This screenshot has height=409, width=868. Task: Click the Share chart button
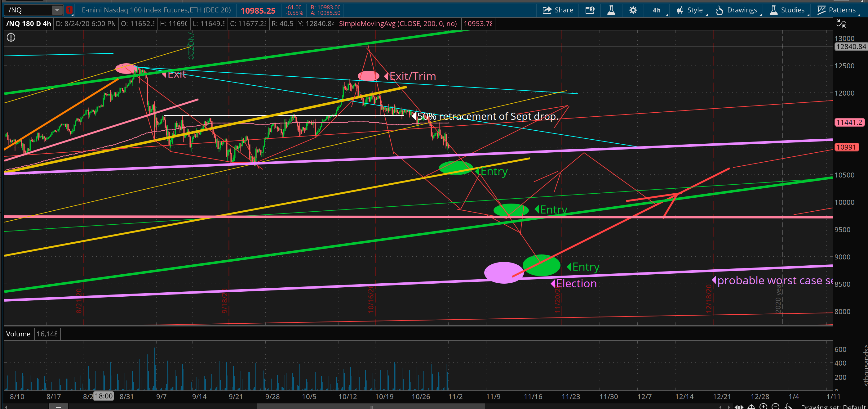[x=558, y=10]
